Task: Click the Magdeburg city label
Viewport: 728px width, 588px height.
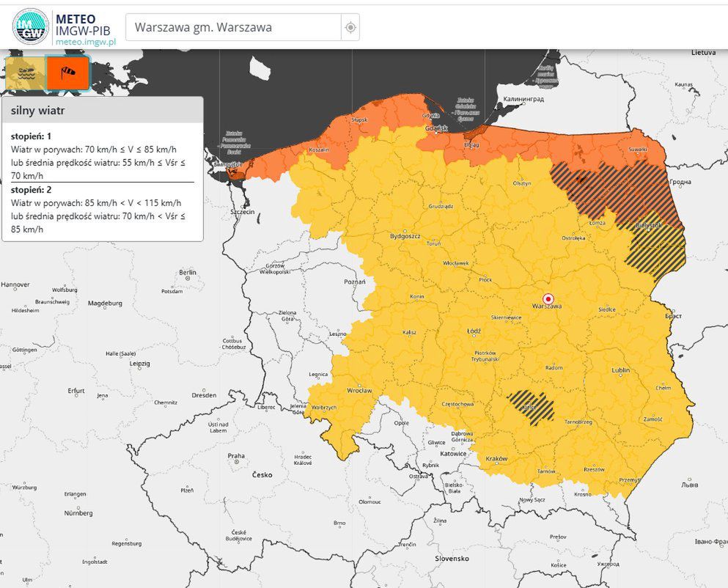Action: coord(105,304)
